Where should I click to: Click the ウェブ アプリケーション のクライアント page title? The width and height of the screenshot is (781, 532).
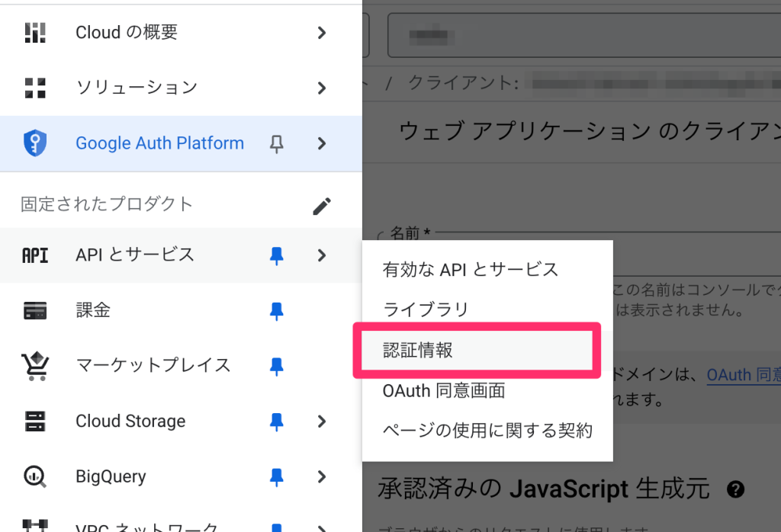(590, 132)
